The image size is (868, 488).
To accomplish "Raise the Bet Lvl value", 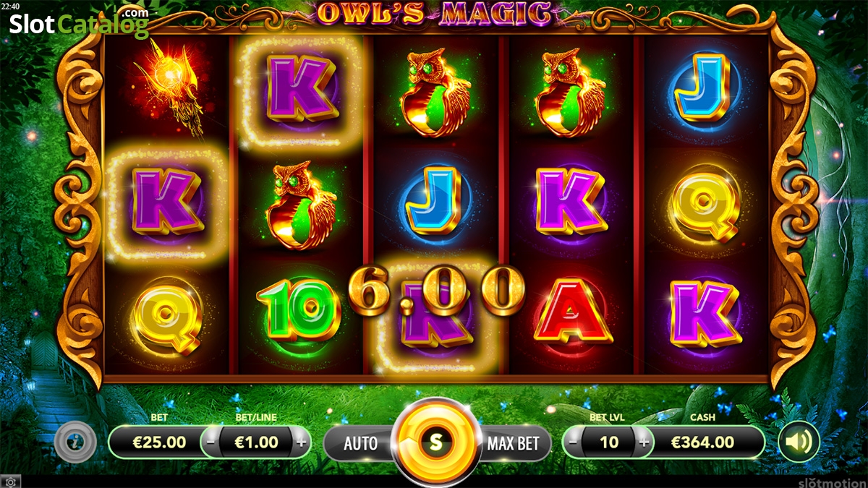I will (643, 441).
